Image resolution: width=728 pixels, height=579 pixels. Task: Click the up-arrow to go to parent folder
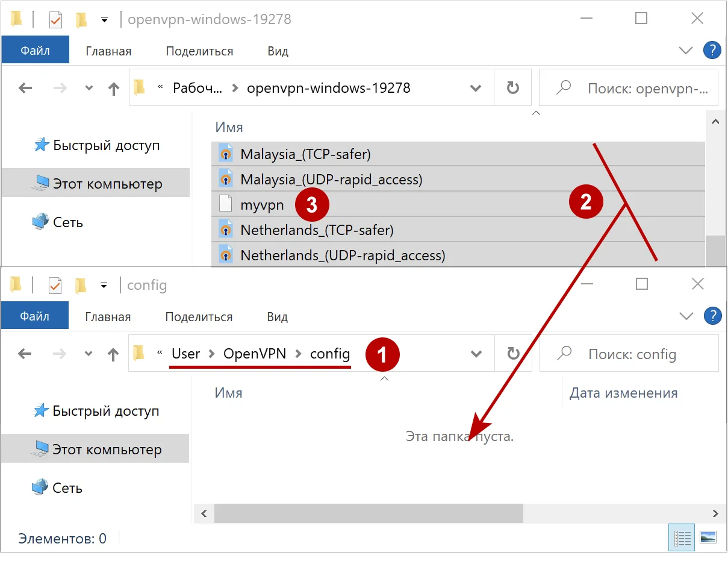pos(113,354)
